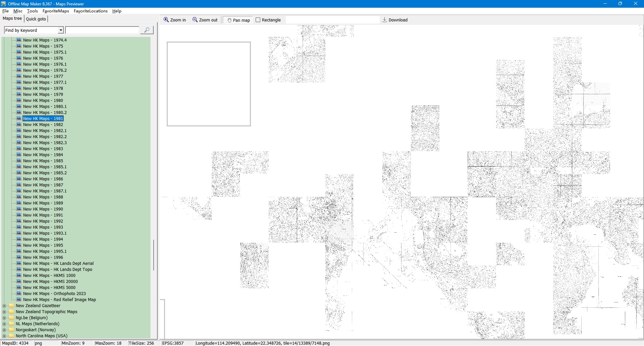Click the Zoom in magnifier icon
The height and width of the screenshot is (346, 644).
pos(166,20)
